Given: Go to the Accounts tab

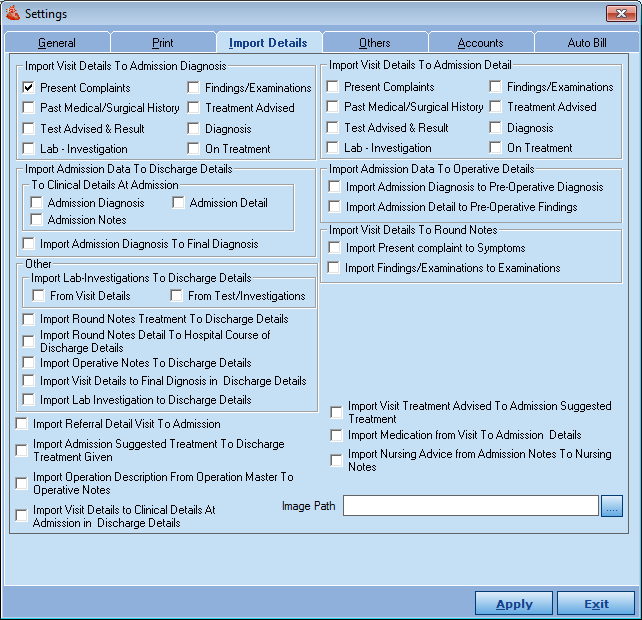Looking at the screenshot, I should (480, 43).
